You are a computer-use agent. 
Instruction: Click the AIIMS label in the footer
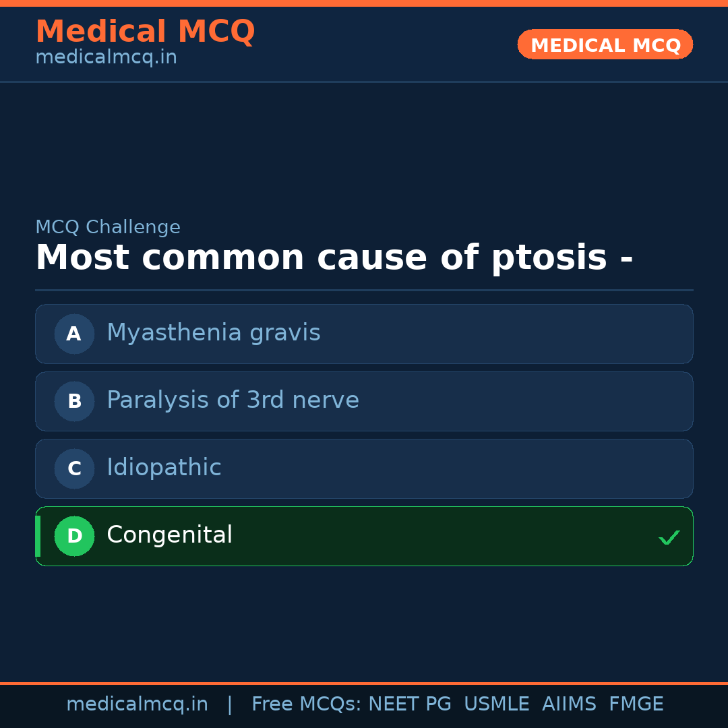coord(570,703)
